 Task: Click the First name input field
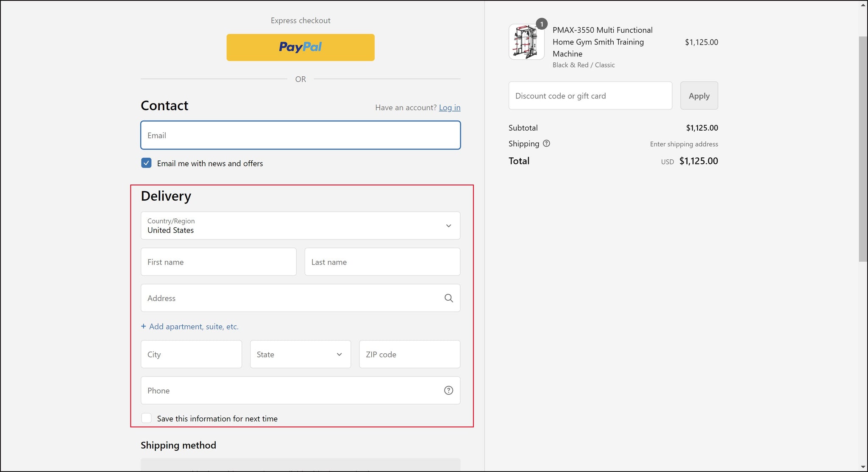(x=218, y=262)
